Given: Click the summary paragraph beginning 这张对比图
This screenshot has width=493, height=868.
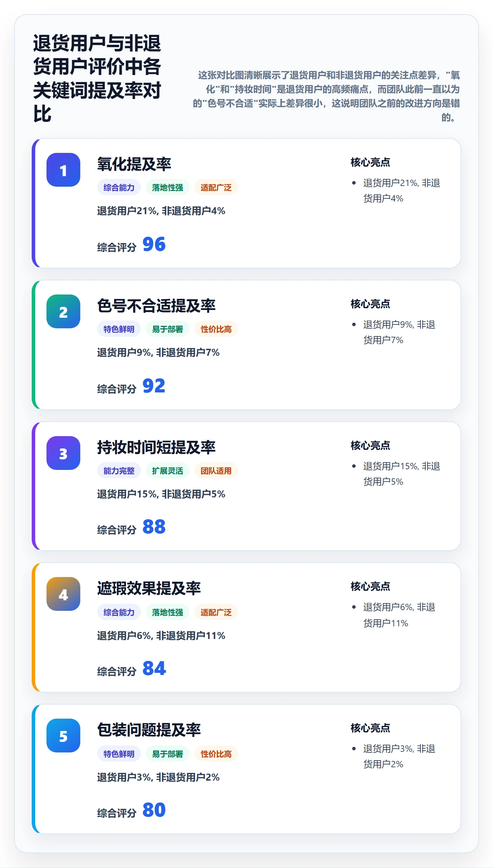Looking at the screenshot, I should (x=326, y=96).
